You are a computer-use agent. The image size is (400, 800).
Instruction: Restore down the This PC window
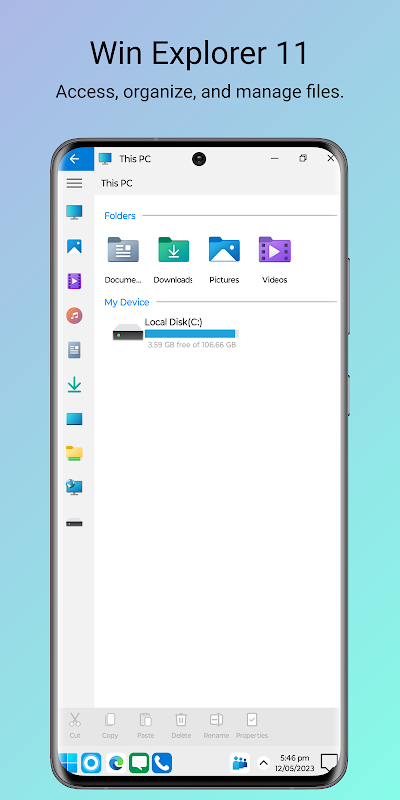[x=303, y=159]
